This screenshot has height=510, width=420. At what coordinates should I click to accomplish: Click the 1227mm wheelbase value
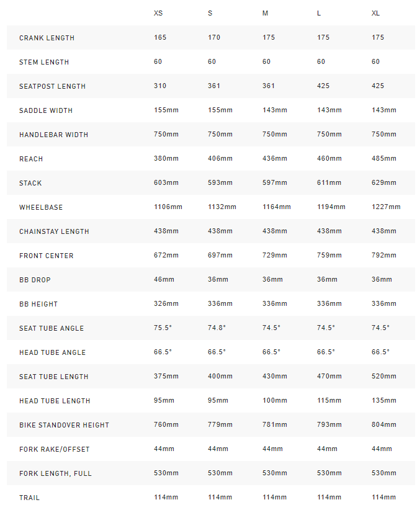[x=386, y=207]
